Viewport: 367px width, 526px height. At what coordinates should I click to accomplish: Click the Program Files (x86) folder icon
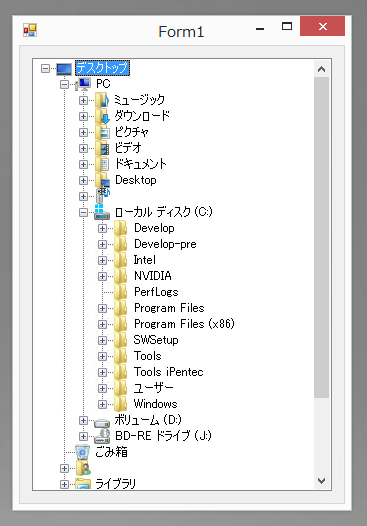(x=120, y=324)
